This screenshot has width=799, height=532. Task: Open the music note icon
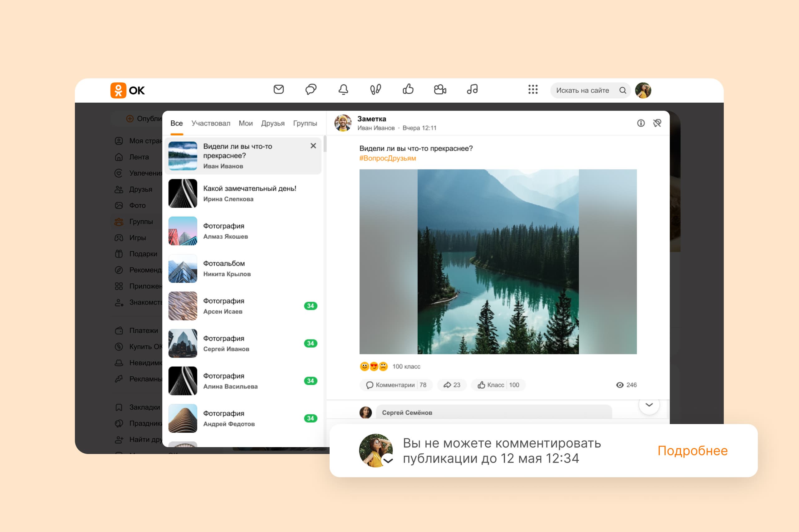tap(472, 90)
